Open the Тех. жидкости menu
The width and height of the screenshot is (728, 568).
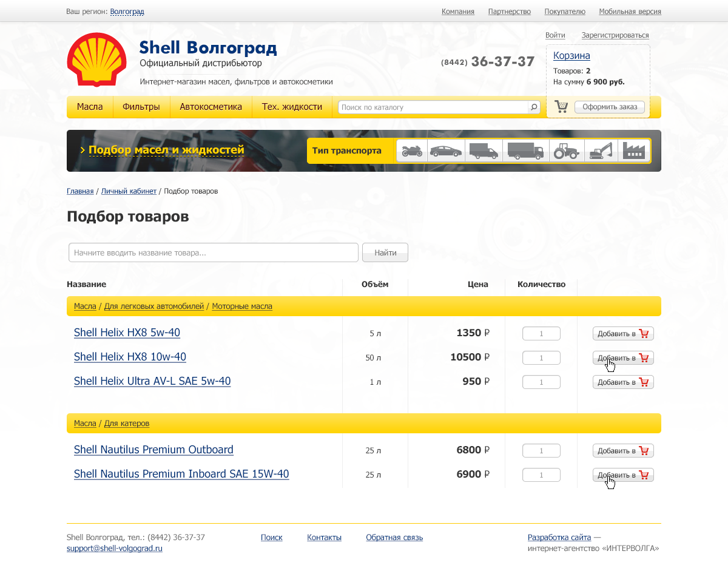click(292, 107)
